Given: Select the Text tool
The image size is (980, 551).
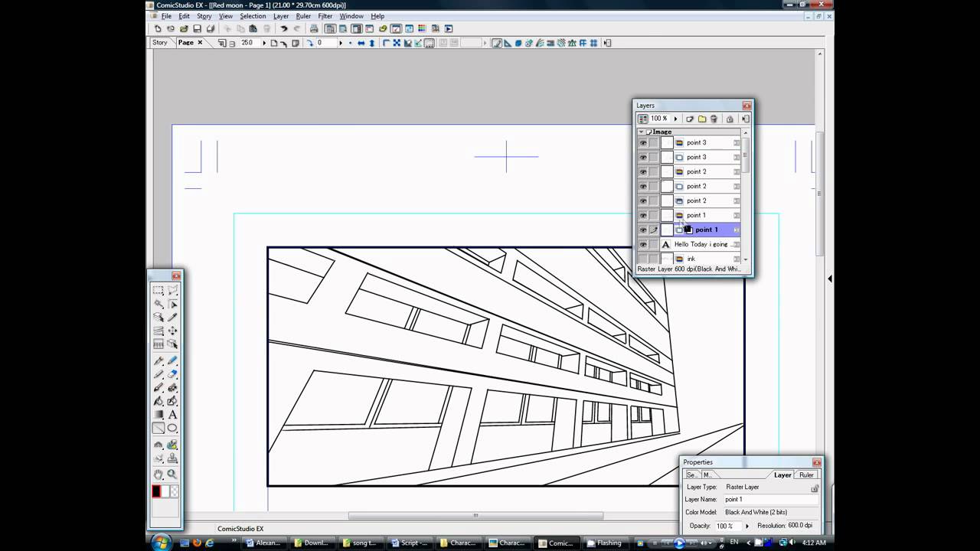Looking at the screenshot, I should (172, 415).
